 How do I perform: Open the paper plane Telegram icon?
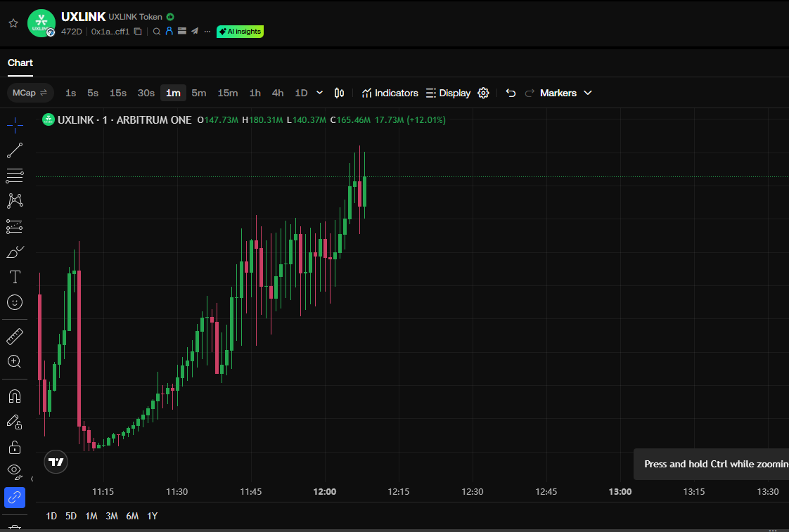(x=195, y=31)
